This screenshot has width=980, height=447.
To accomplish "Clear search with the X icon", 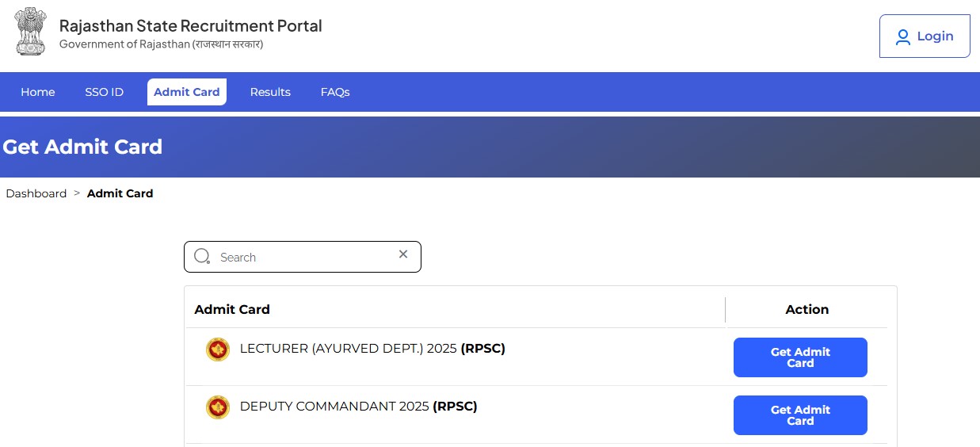I will coord(403,254).
